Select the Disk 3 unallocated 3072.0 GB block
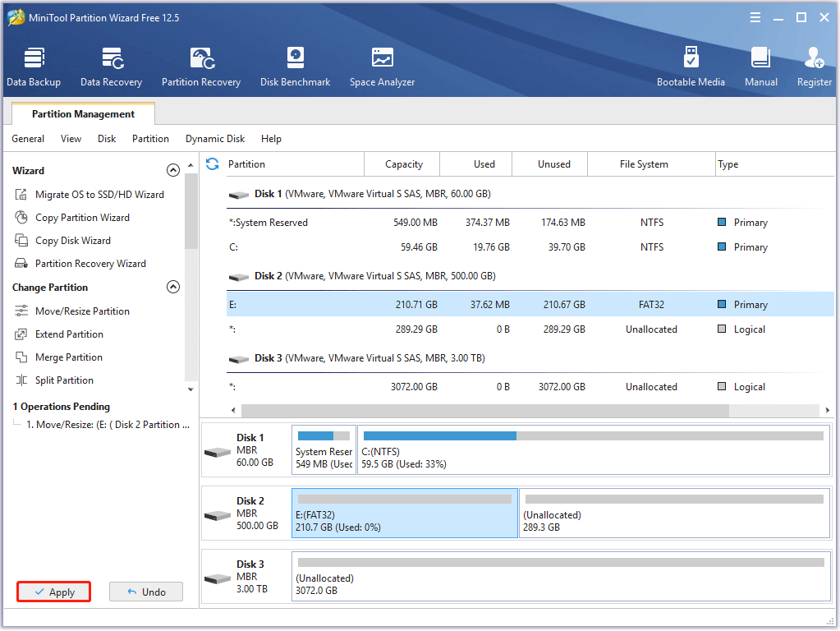This screenshot has width=840, height=631. pos(561,576)
